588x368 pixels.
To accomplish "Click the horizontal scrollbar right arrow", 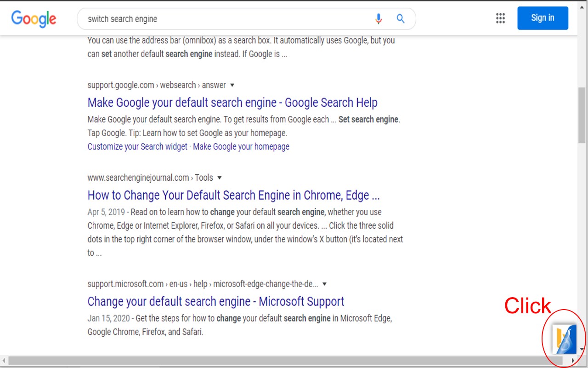I will pos(573,360).
